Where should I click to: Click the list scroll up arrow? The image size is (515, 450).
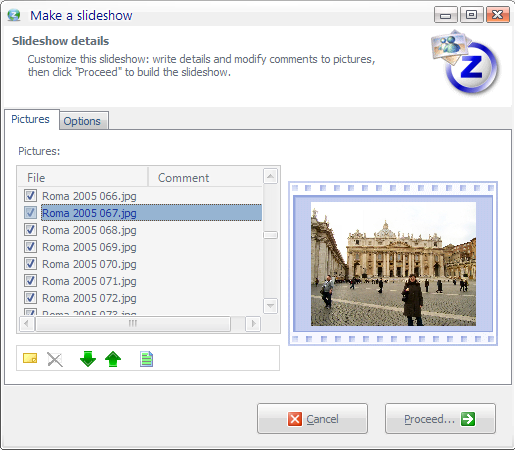click(270, 176)
